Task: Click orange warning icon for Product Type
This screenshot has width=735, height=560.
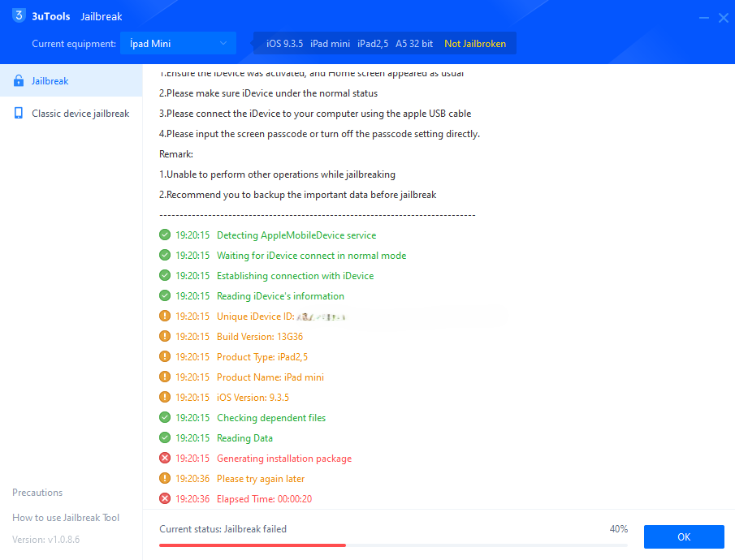Action: tap(165, 356)
